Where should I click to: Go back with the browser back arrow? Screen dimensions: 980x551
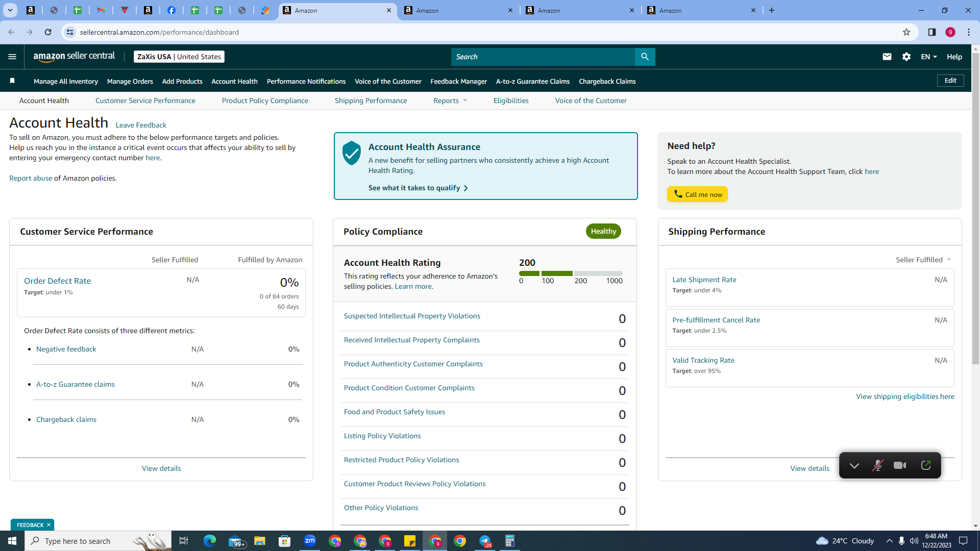[x=11, y=32]
